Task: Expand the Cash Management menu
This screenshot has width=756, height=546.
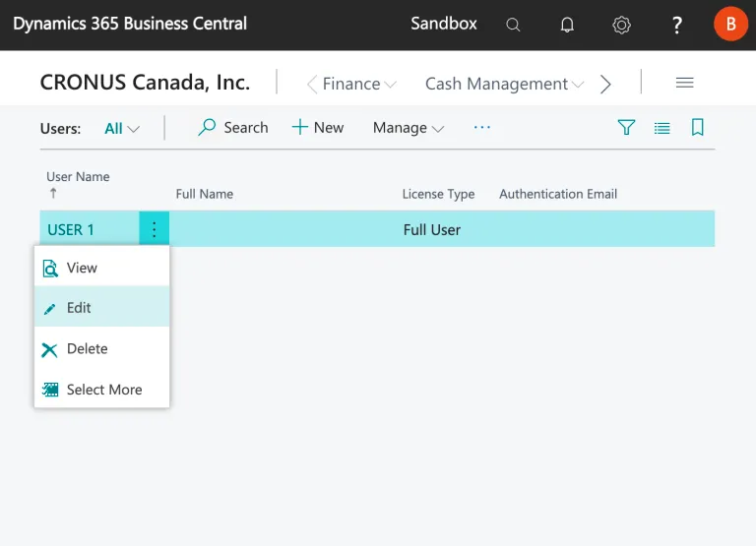Action: (x=504, y=84)
